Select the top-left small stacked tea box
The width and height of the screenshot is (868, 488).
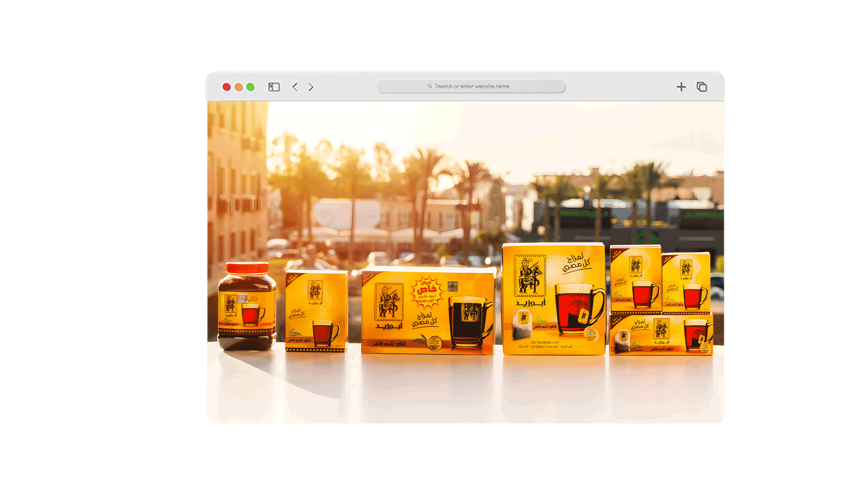coord(635,279)
